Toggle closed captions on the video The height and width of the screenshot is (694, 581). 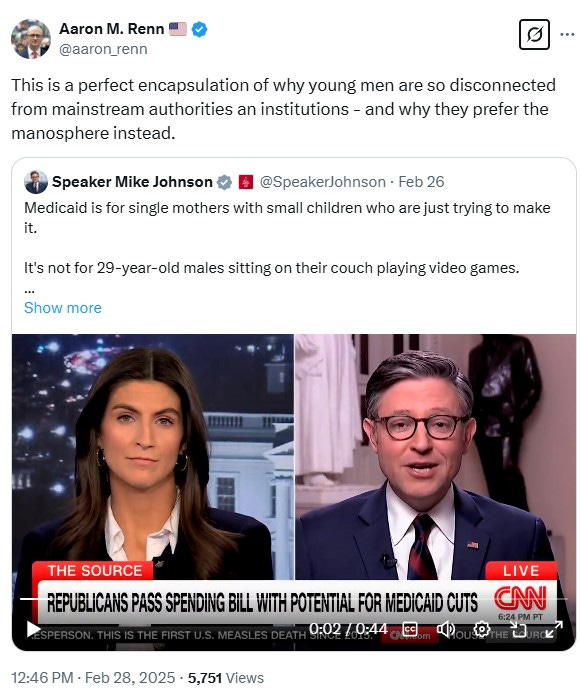(x=410, y=629)
